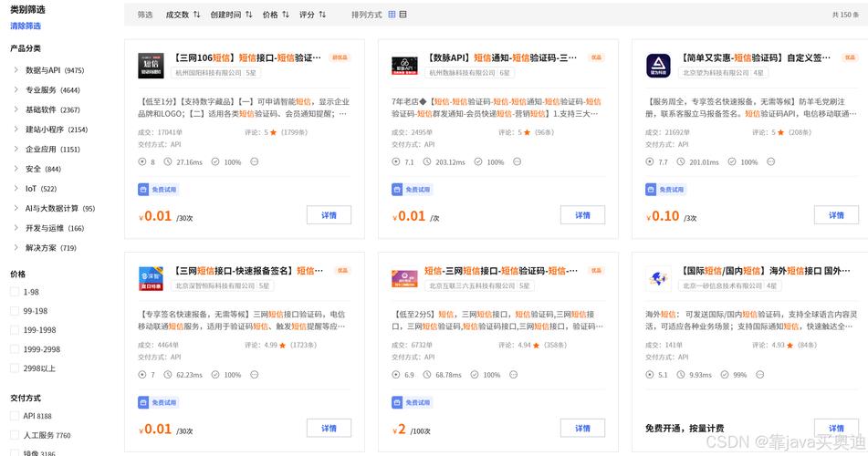Click the 筛选 label in filter bar
Screen dimensions: 868x456
(x=145, y=15)
